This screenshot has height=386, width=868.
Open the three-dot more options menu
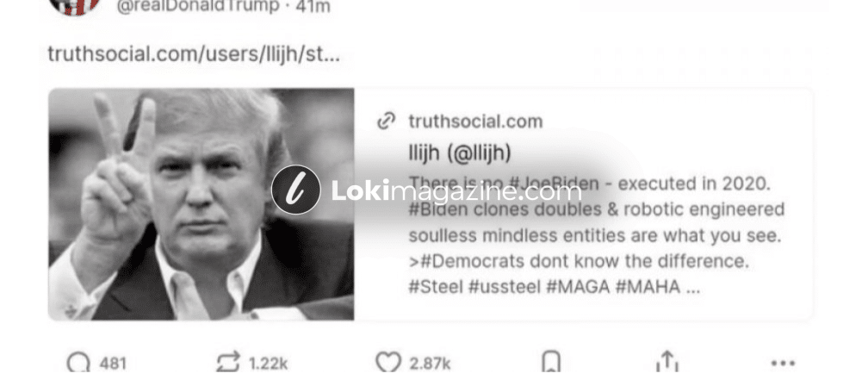(x=783, y=363)
